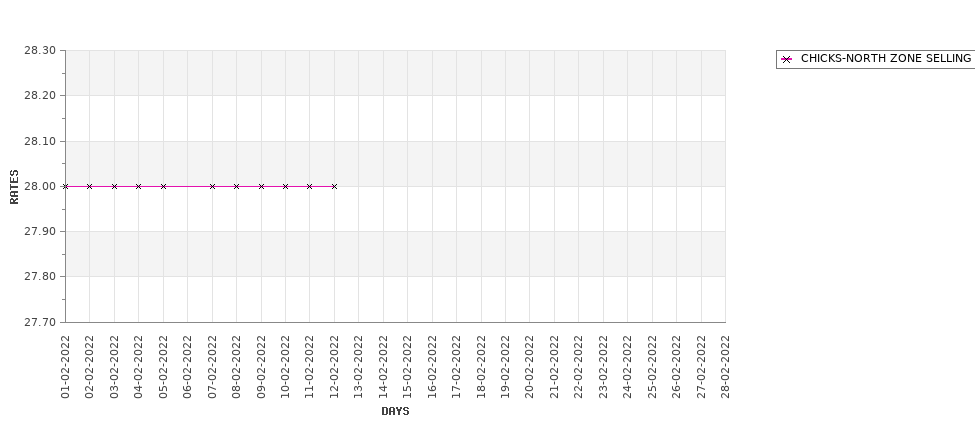Select the data point for 09-02-2022
Image resolution: width=975 pixels, height=429 pixels.
pyautogui.click(x=261, y=187)
